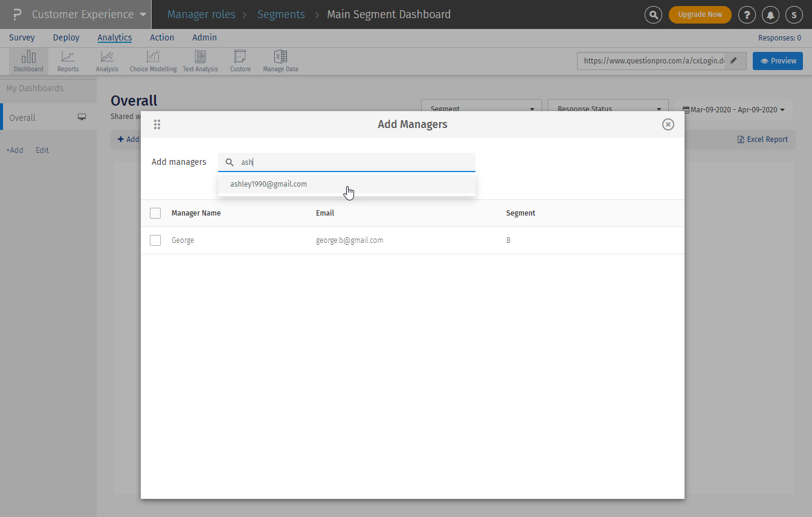Screen dimensions: 812x517
Task: Open the notifications bell icon
Action: pyautogui.click(x=770, y=14)
